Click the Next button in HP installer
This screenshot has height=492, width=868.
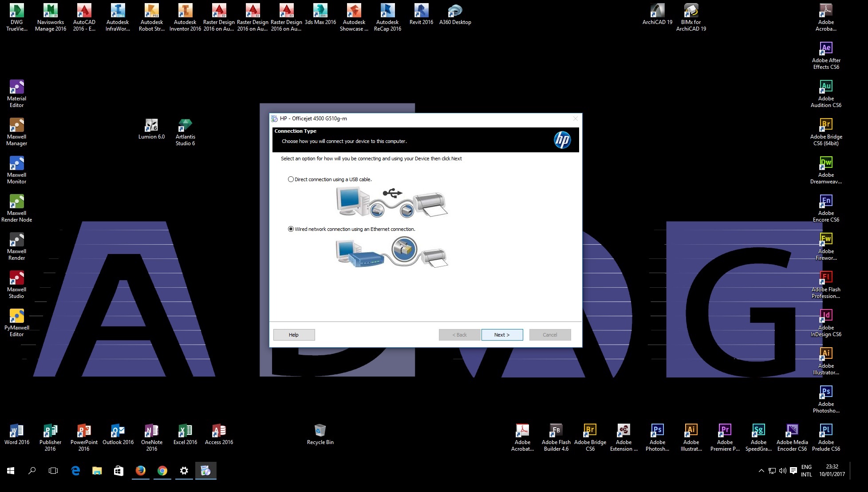[502, 335]
